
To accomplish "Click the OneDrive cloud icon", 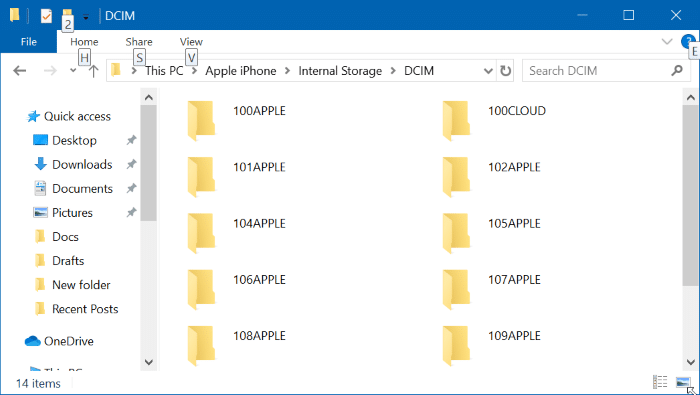I will pos(33,341).
